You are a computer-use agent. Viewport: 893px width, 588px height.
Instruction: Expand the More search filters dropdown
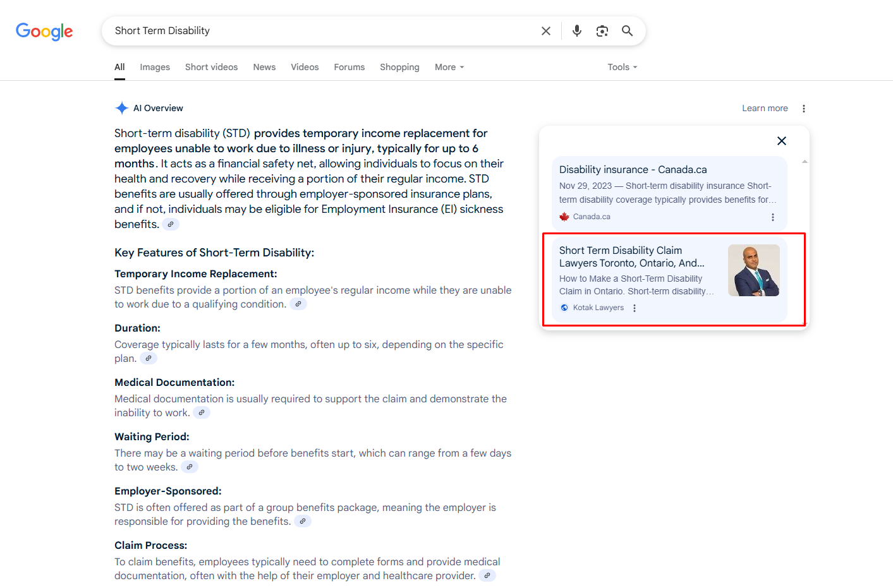[x=449, y=68]
